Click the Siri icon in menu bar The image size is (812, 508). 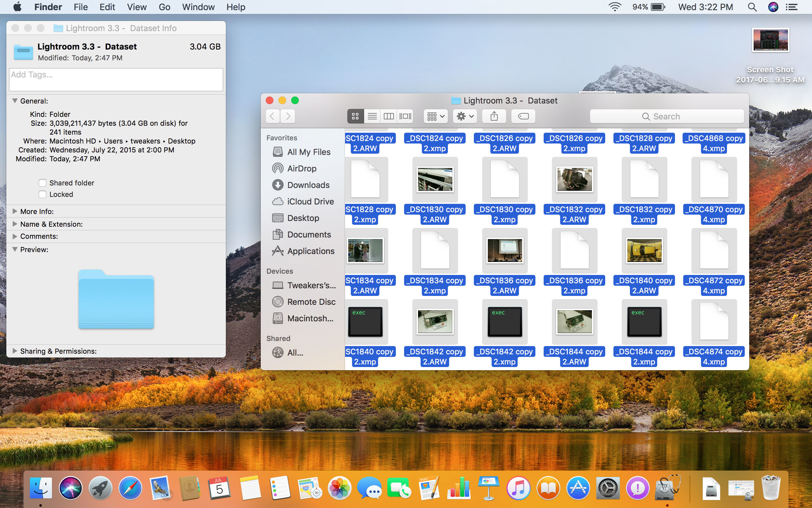(x=773, y=7)
